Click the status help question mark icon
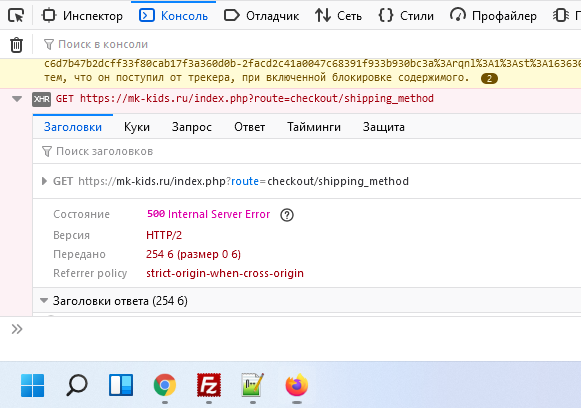581x408 pixels. (287, 215)
